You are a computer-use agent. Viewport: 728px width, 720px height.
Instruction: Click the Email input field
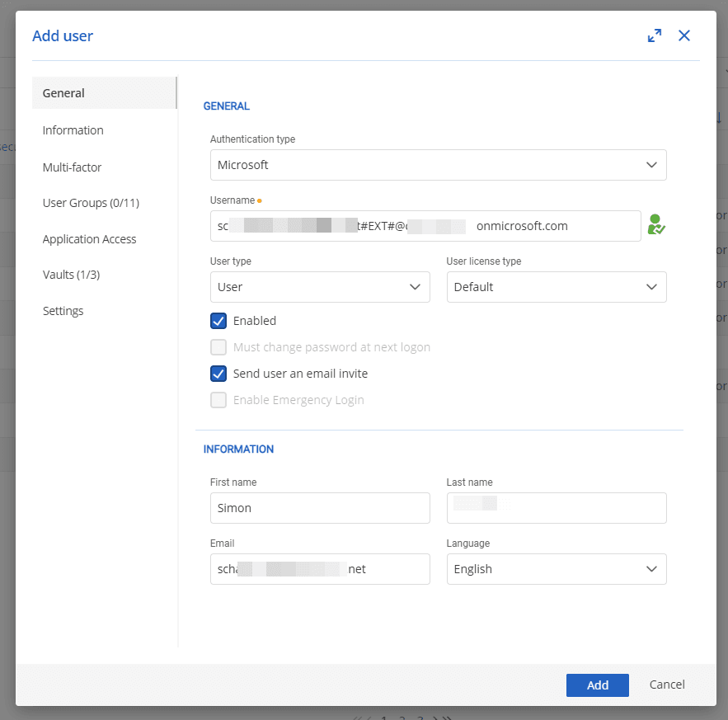(320, 569)
